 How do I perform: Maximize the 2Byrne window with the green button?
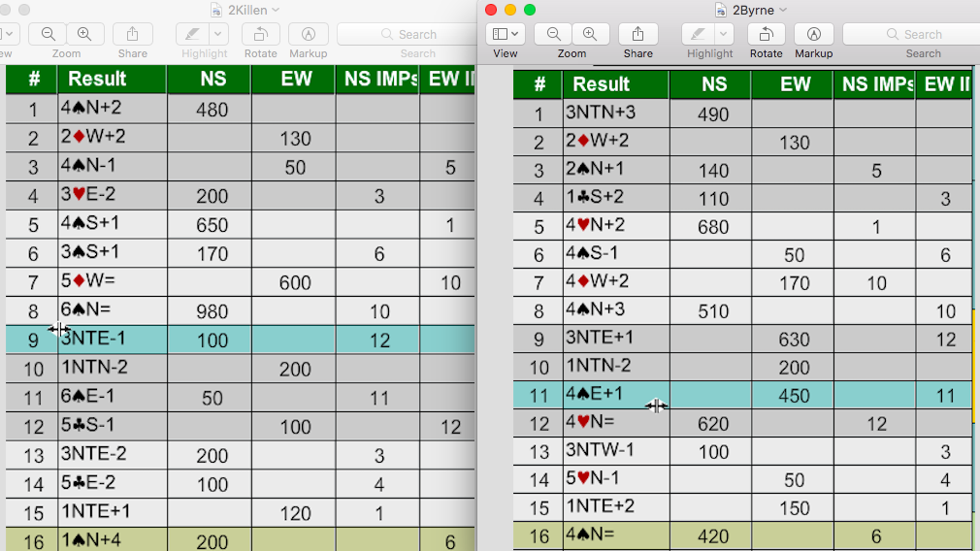530,10
